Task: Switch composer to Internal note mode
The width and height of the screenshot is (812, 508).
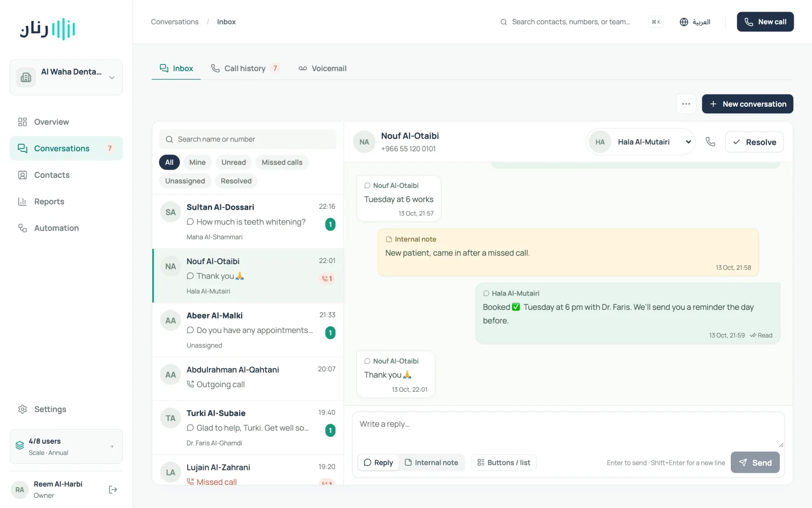Action: click(431, 463)
